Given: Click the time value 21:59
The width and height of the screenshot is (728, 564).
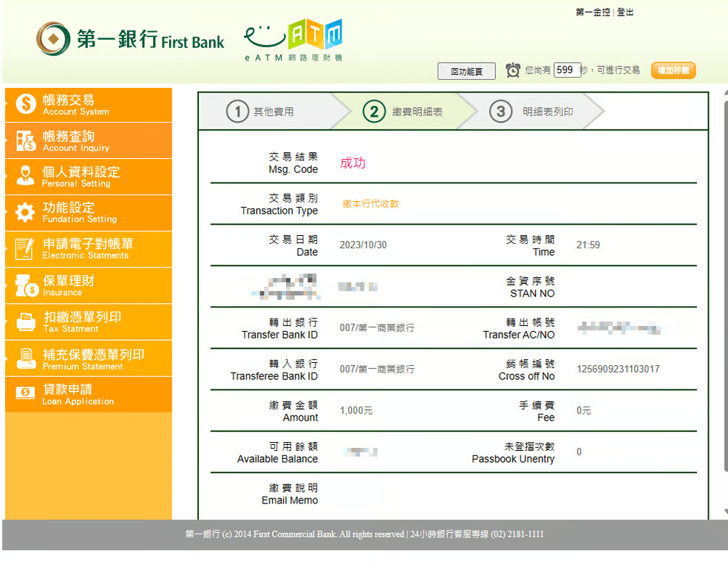Looking at the screenshot, I should pos(588,245).
